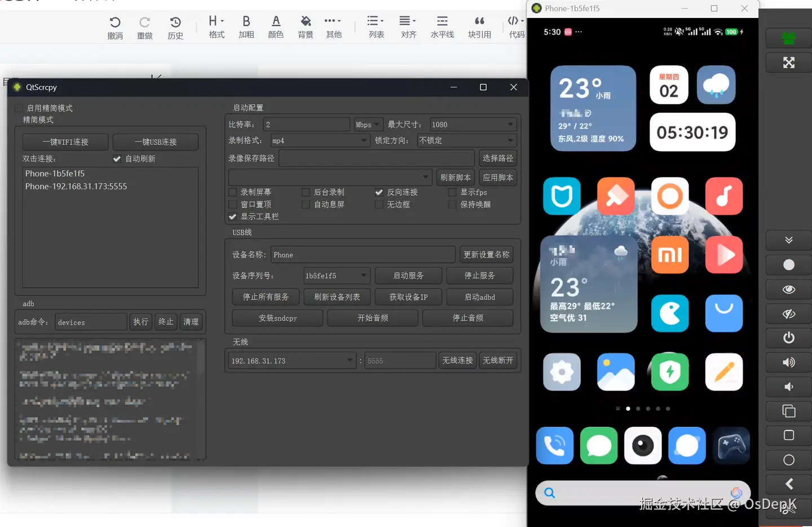The image size is (812, 527).
Task: Enable the 后台录制 checkbox
Action: pos(306,192)
